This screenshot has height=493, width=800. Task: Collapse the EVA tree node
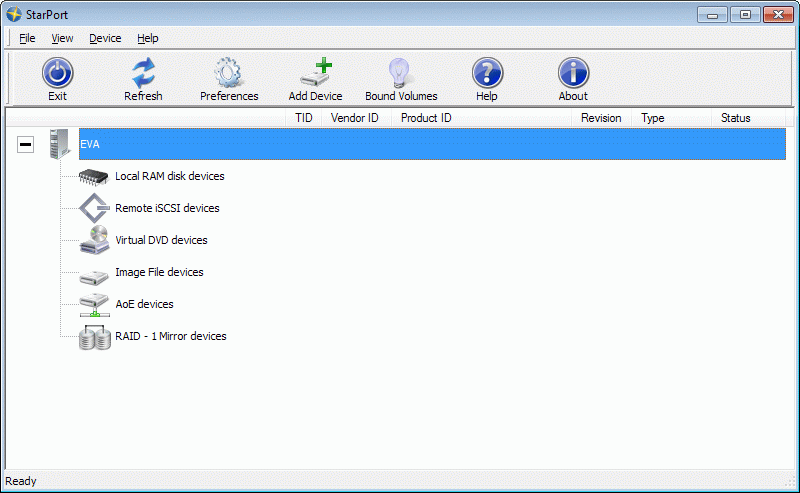point(26,144)
